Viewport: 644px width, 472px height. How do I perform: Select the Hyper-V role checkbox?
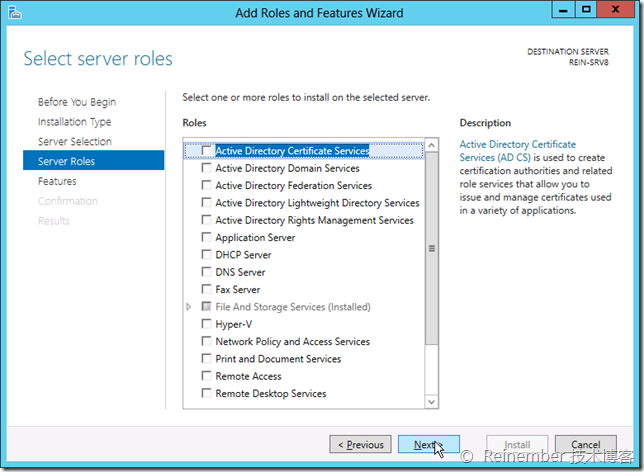point(207,324)
